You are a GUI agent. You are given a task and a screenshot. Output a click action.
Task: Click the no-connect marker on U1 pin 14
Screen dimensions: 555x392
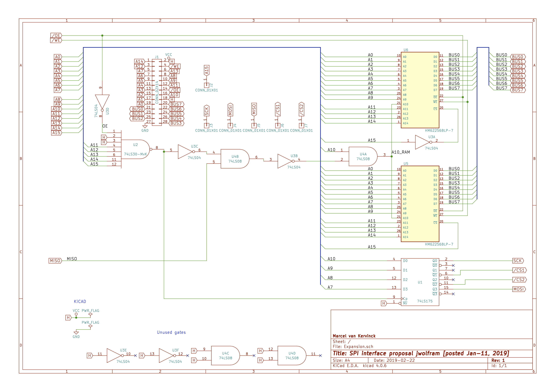pos(453,294)
